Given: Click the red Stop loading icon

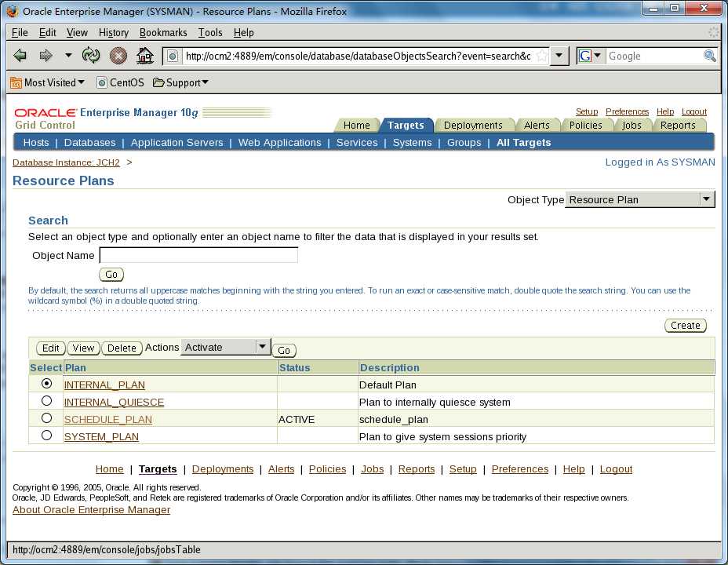Looking at the screenshot, I should 118,56.
